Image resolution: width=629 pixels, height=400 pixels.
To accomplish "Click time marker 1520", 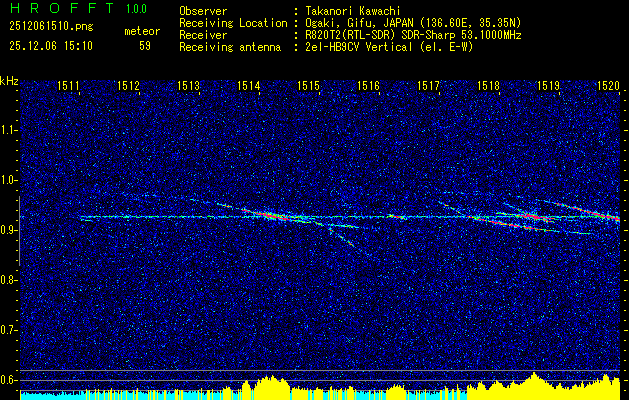I will [608, 85].
